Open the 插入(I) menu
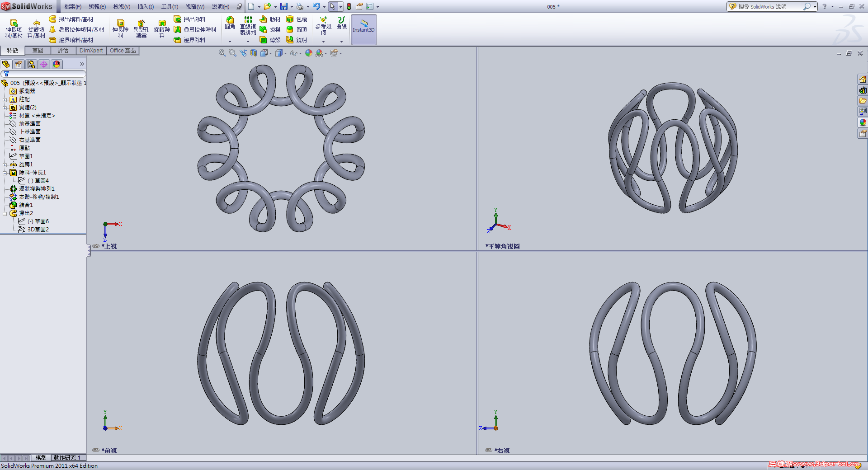 (x=146, y=7)
